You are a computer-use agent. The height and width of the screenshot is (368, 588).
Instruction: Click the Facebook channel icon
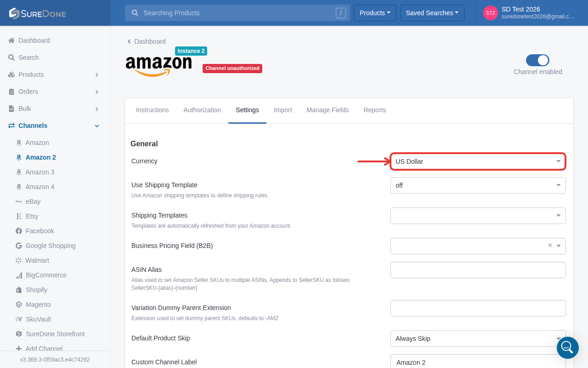(x=19, y=231)
